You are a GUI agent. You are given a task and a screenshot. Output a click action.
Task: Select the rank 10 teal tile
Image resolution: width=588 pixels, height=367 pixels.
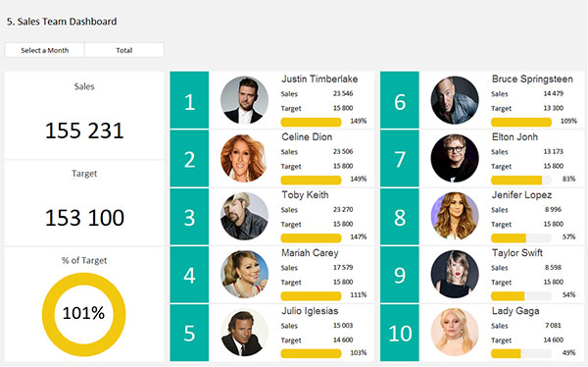coord(400,333)
